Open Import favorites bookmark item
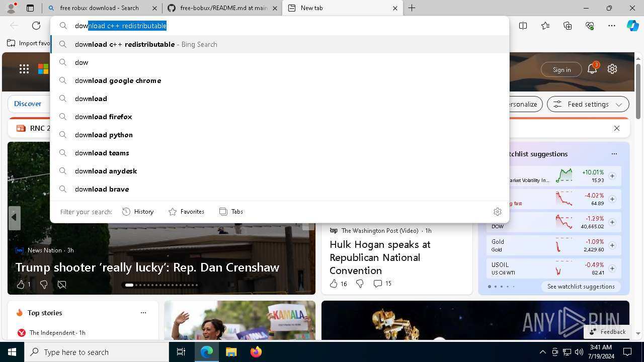Screen dimensions: 644x362 pyautogui.click(x=29, y=43)
